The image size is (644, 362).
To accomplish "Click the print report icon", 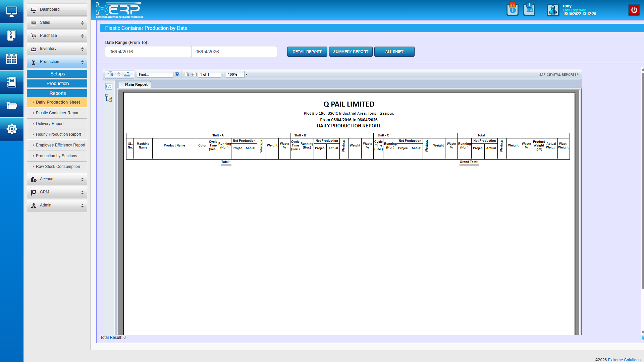I will [x=110, y=74].
